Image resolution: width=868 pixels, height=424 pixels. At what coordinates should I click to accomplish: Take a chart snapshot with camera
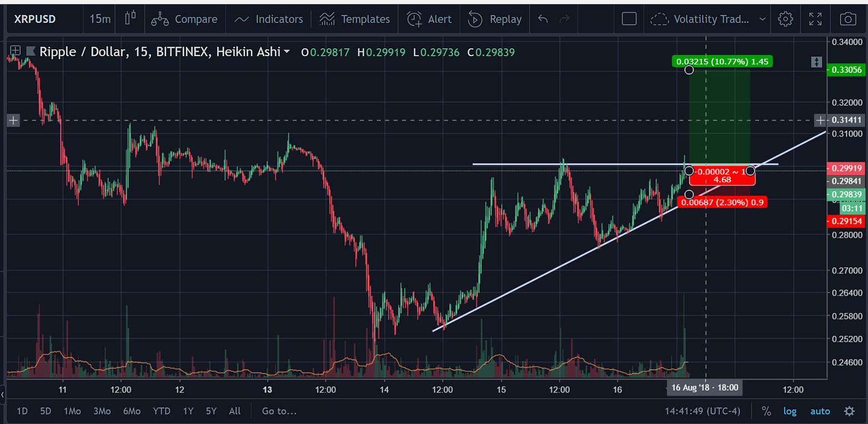tap(847, 19)
